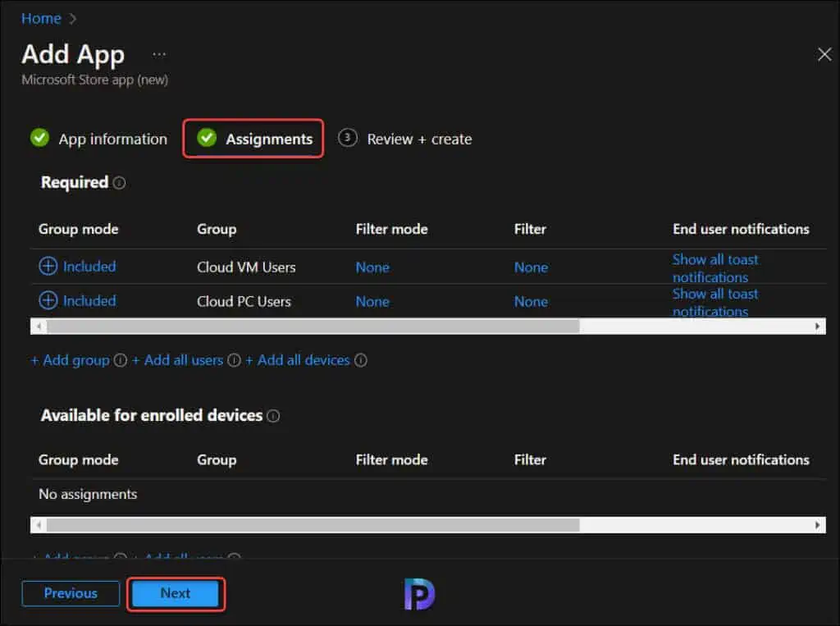The image size is (840, 626).
Task: Click Group mode header in Required table
Action: 78,229
